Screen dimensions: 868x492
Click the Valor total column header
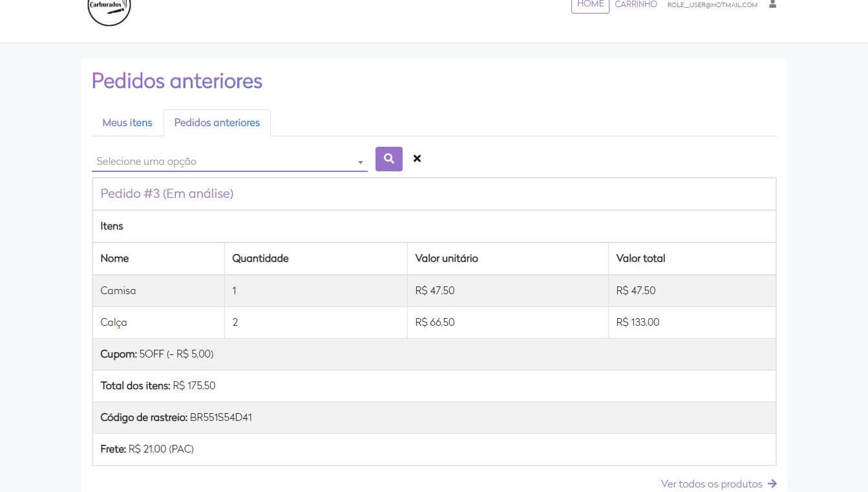640,258
